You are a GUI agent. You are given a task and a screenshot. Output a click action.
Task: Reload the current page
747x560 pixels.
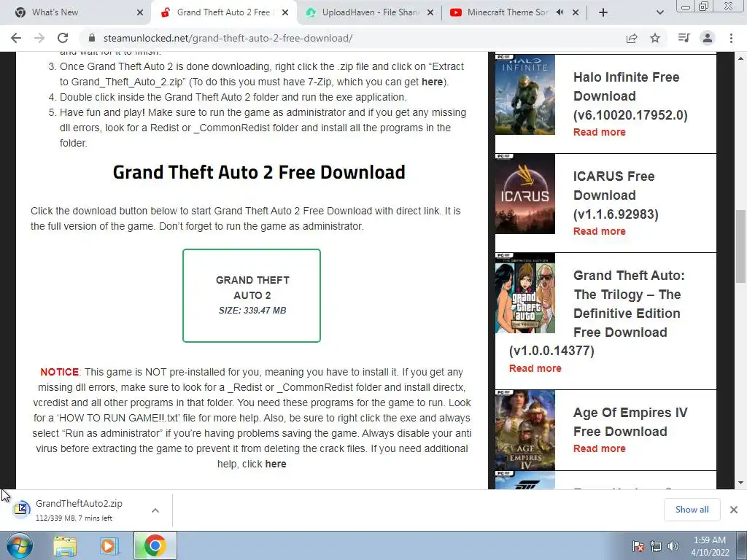pos(63,38)
